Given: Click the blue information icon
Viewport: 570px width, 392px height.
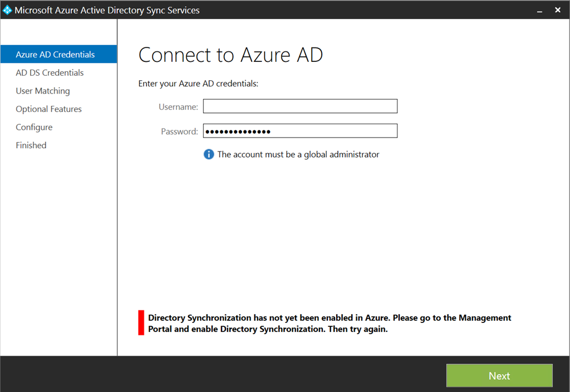Looking at the screenshot, I should click(209, 154).
